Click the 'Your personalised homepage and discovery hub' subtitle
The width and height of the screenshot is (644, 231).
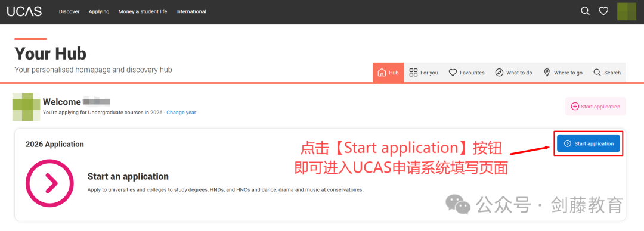[x=93, y=70]
